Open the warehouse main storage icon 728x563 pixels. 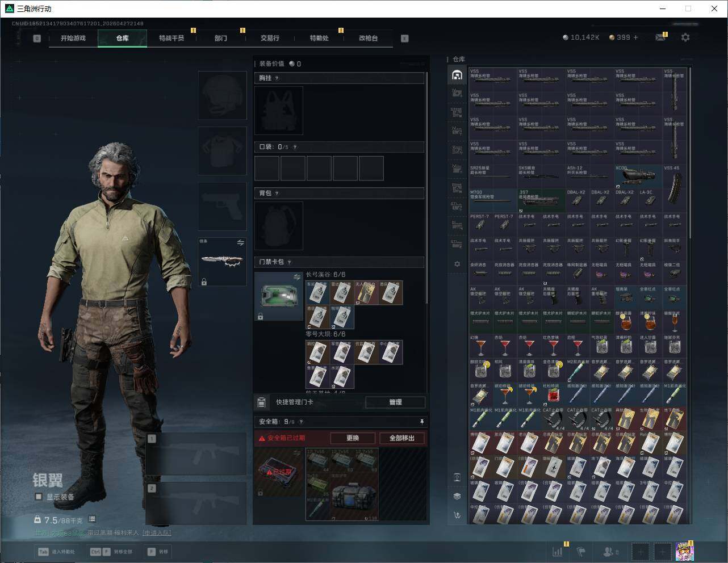click(457, 75)
